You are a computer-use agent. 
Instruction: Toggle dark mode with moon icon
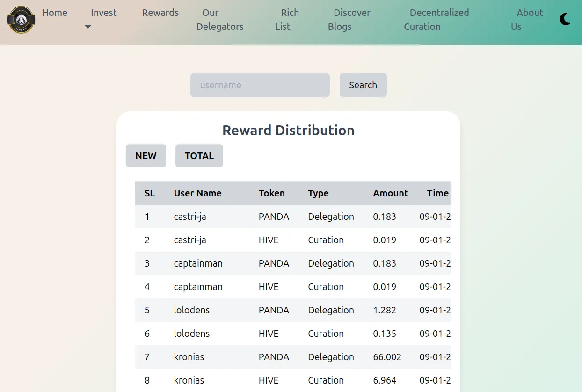click(x=565, y=19)
